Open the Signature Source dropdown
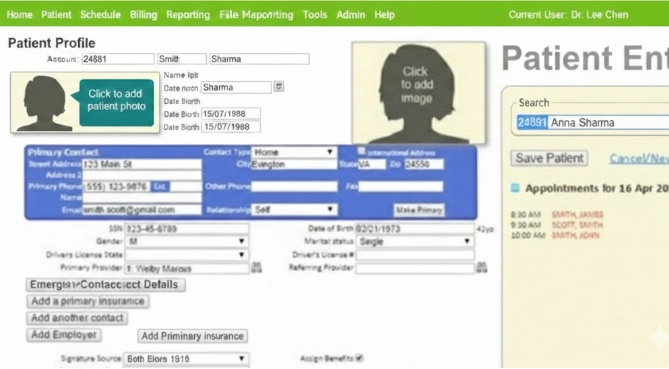This screenshot has width=669, height=369. pos(186,359)
